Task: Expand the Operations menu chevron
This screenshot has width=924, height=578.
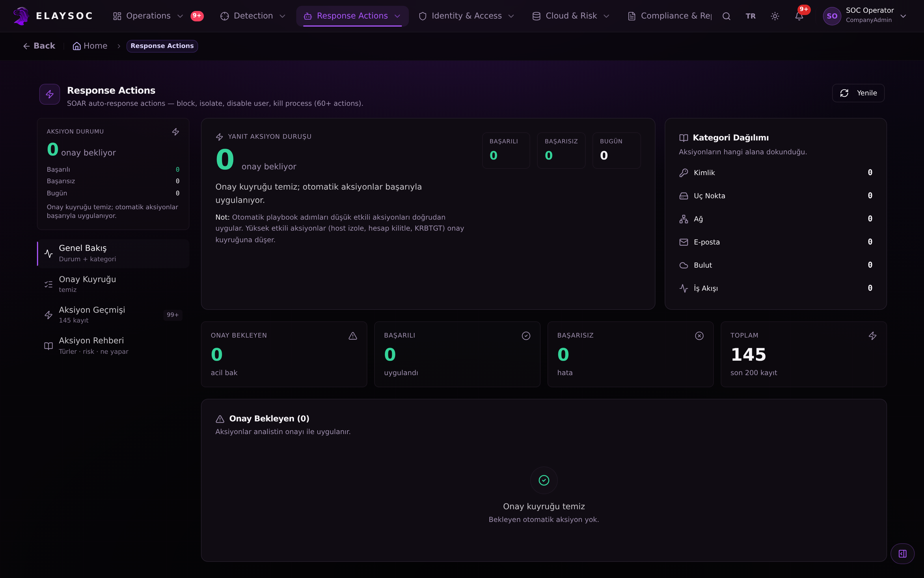Action: tap(180, 16)
